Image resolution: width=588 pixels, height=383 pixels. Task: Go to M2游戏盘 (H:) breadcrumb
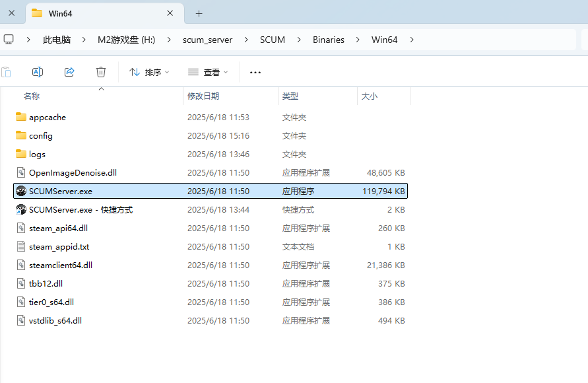[126, 40]
